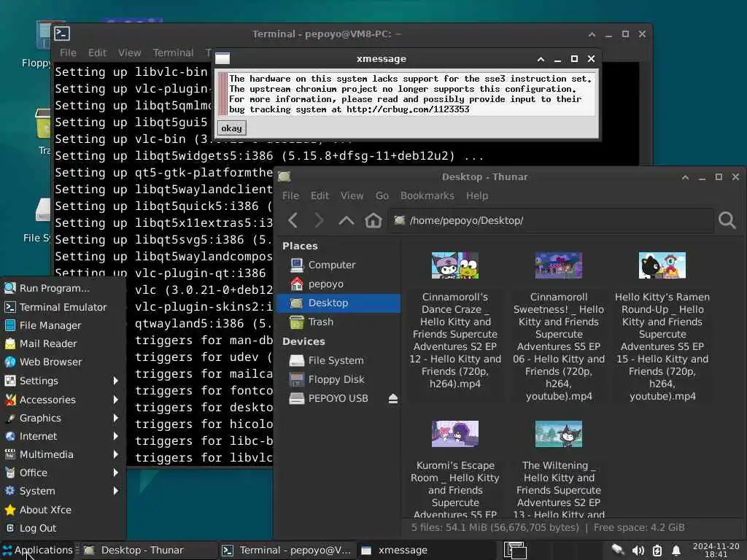Open Thunar View menu

[x=352, y=195]
